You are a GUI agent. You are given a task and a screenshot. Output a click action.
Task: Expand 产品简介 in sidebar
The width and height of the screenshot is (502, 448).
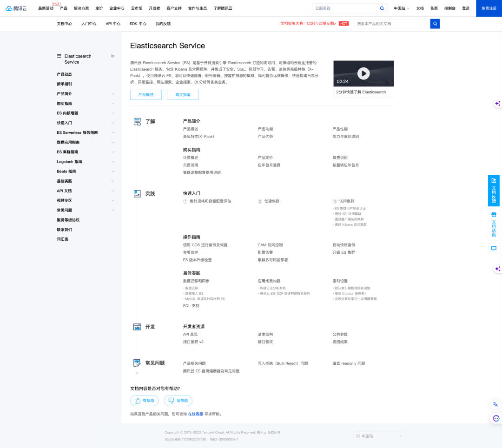click(x=112, y=94)
